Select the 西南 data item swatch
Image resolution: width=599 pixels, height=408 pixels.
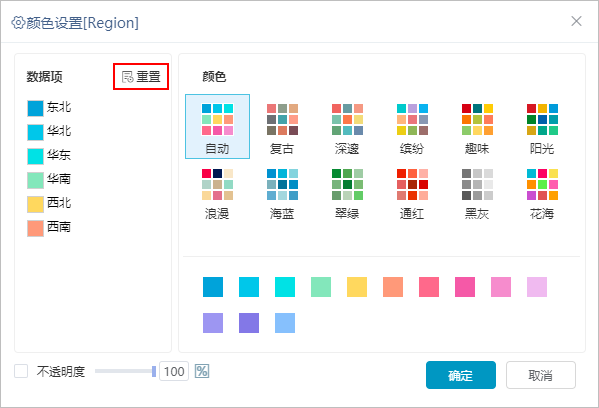(35, 228)
